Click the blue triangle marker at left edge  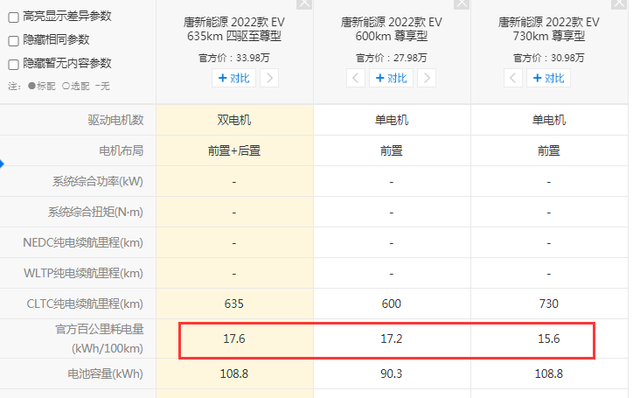coord(2,164)
